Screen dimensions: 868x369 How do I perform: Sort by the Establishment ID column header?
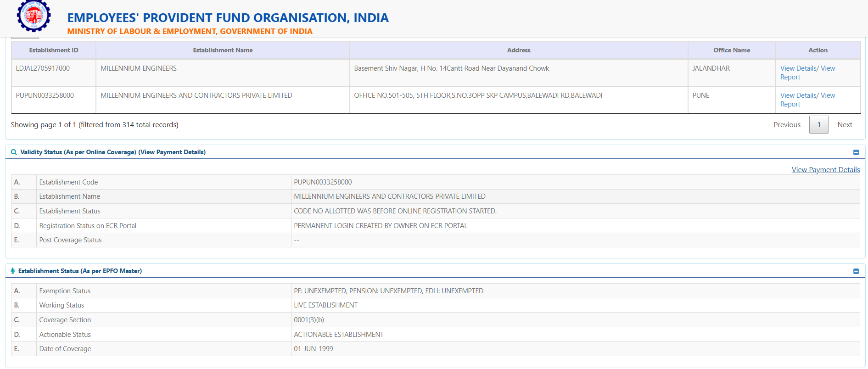(54, 50)
